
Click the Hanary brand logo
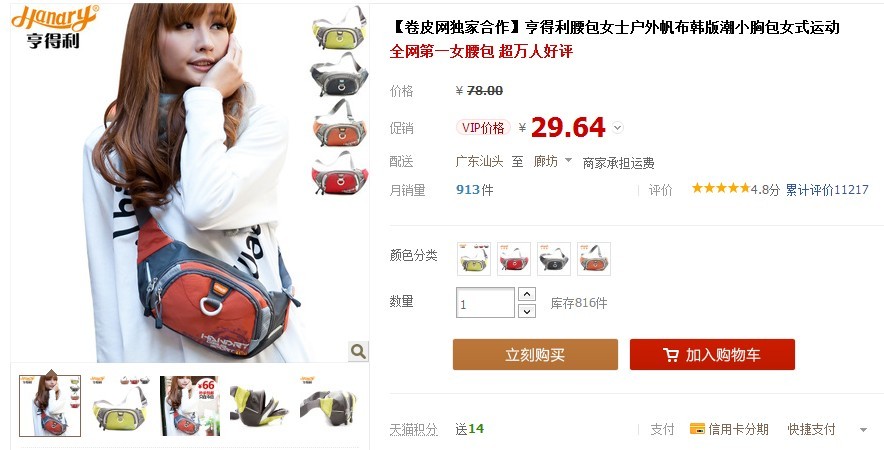tap(54, 27)
